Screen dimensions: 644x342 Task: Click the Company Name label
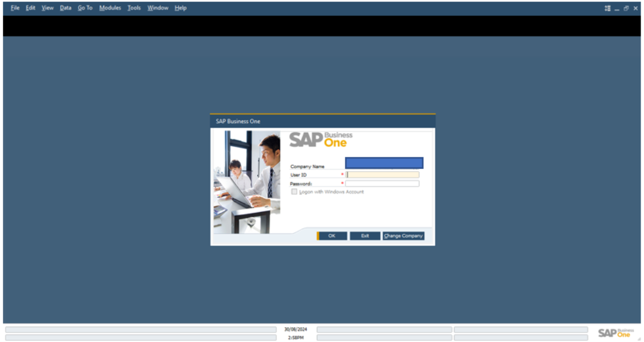[307, 166]
